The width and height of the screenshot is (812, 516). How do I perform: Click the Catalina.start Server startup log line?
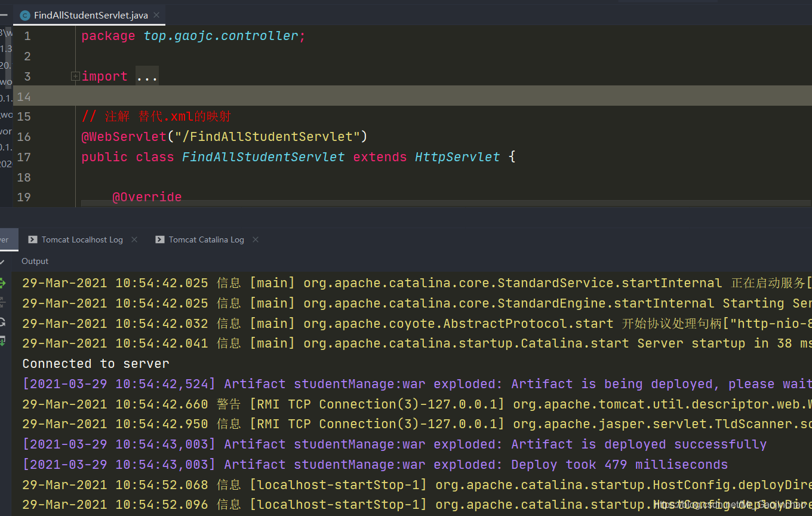click(x=417, y=343)
